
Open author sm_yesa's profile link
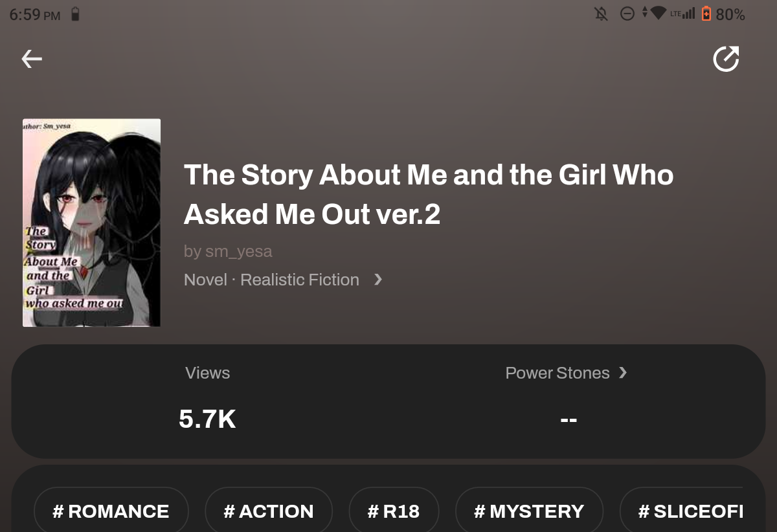[228, 251]
